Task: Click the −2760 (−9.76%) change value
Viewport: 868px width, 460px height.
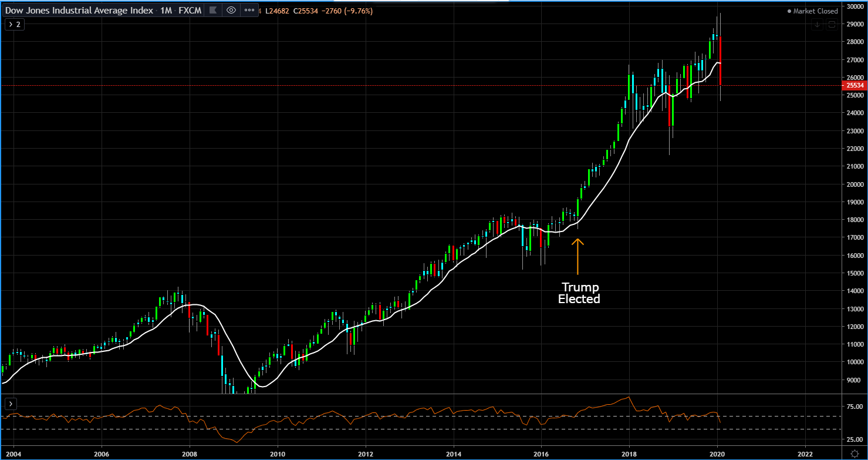Action: (x=348, y=11)
